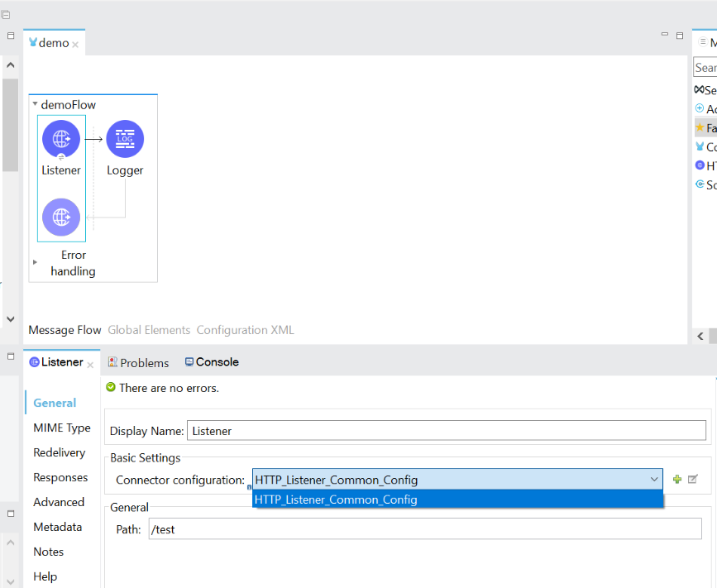Open the Configuration XML tab

click(245, 330)
